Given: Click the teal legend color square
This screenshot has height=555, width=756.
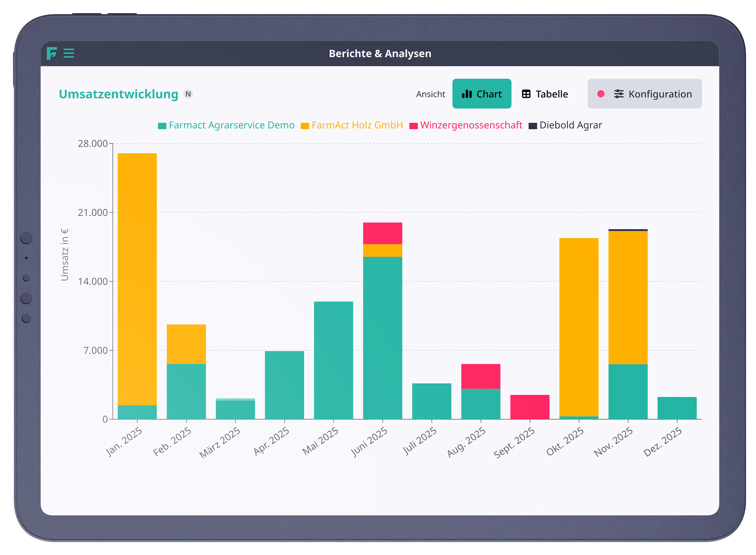Looking at the screenshot, I should (x=162, y=126).
